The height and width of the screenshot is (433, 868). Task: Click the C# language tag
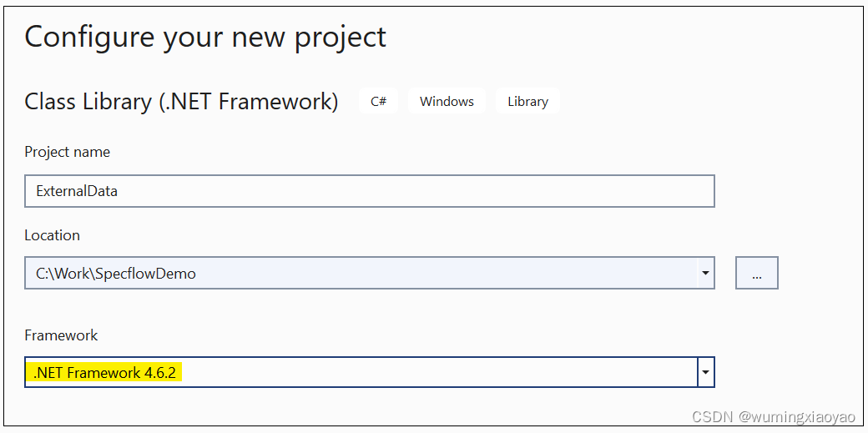(x=378, y=101)
